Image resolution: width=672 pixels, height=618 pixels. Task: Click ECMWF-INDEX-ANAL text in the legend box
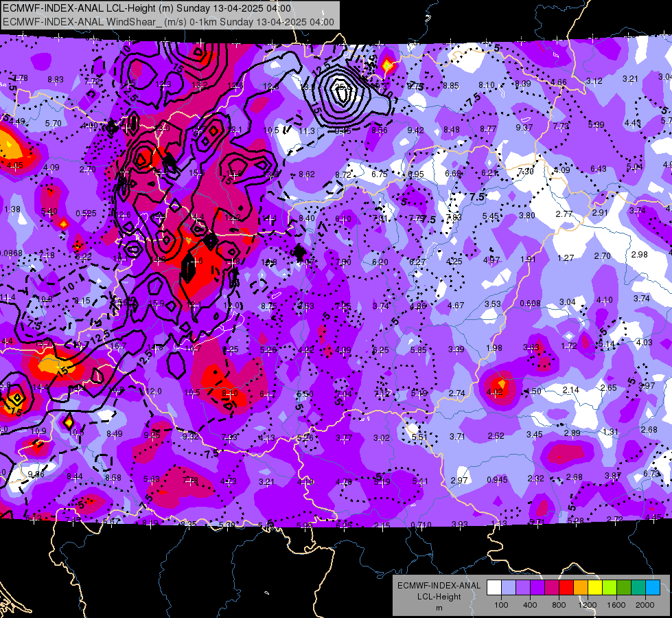click(439, 586)
